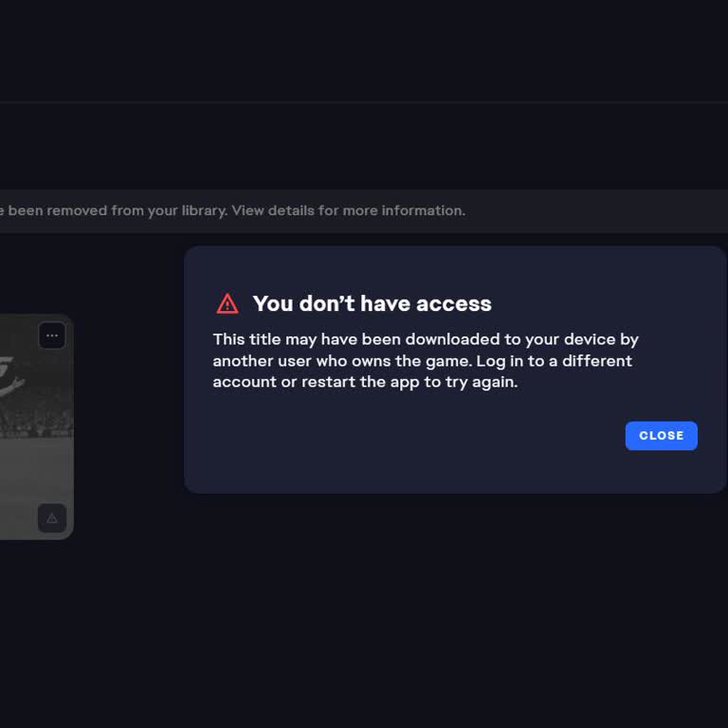Click the warning triangle on game tile

[x=52, y=518]
